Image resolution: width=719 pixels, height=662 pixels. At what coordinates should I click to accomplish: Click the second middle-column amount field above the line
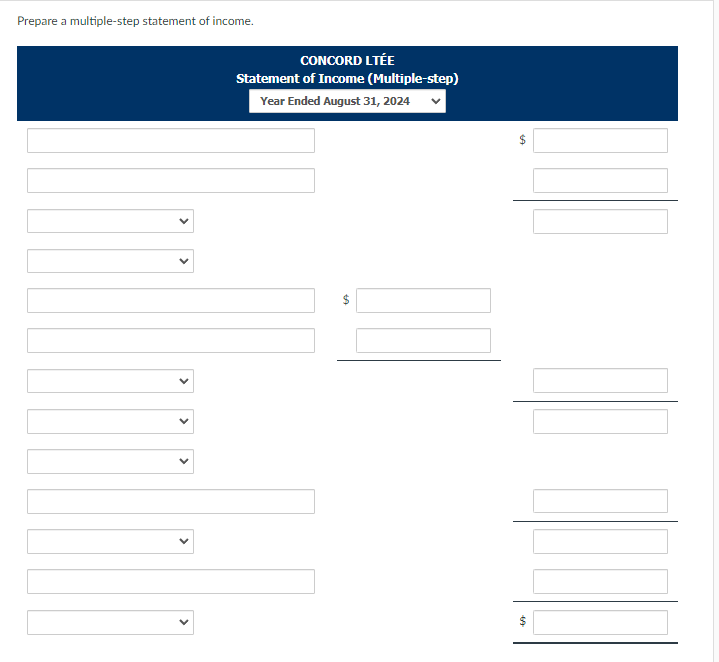tap(423, 341)
